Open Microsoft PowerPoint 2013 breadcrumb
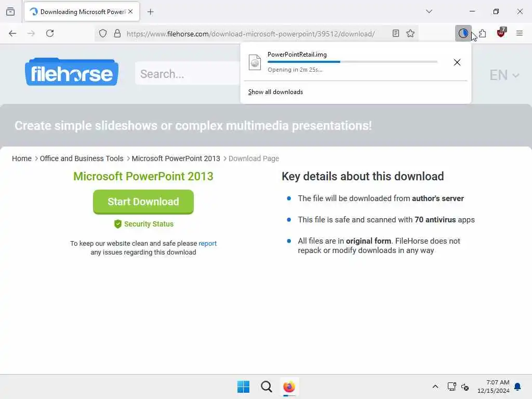532x399 pixels. 176,158
